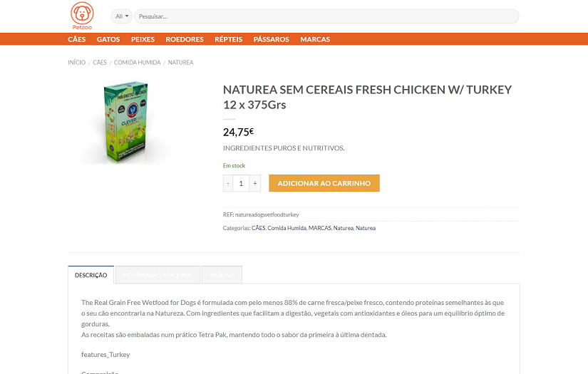This screenshot has width=588, height=374.
Task: Increase quantity with plus button
Action: click(255, 183)
